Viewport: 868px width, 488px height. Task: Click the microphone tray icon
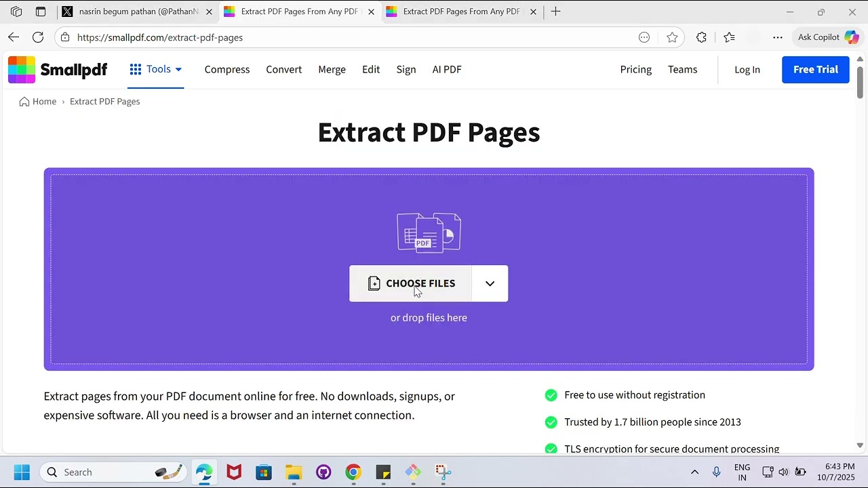tap(716, 472)
